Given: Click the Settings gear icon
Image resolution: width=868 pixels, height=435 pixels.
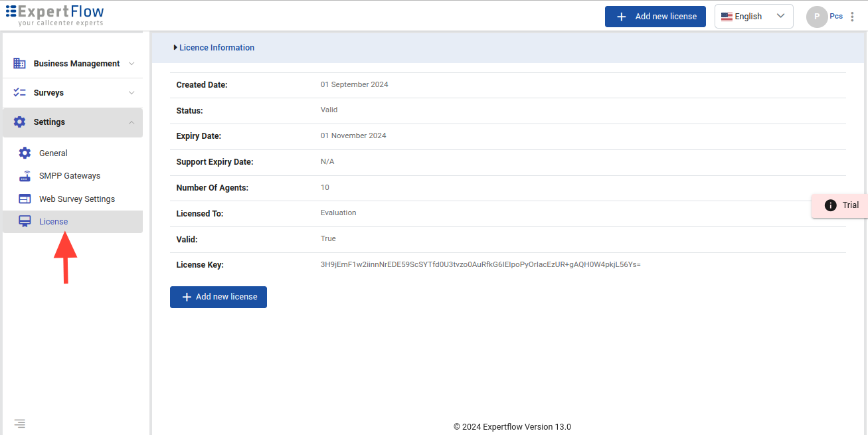Looking at the screenshot, I should (x=20, y=122).
